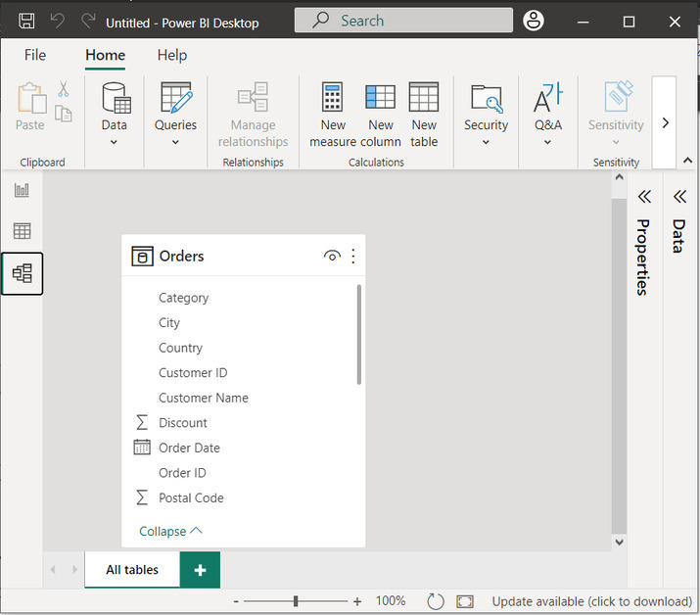Reset layout using the circular arrow icon

click(436, 601)
